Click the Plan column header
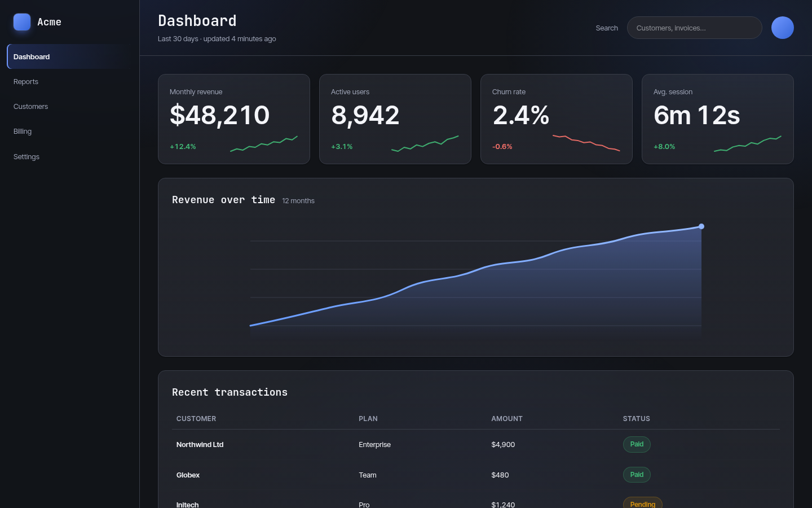Viewport: 812px width, 508px height. (368, 419)
